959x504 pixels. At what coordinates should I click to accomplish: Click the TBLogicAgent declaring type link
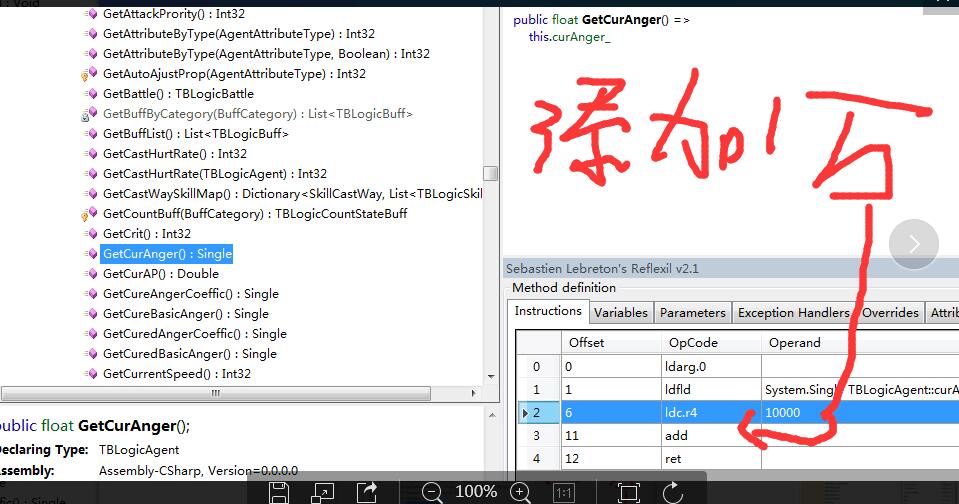pyautogui.click(x=139, y=450)
